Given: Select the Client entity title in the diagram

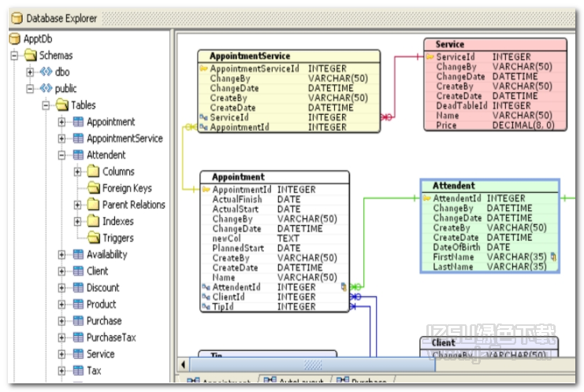Looking at the screenshot, I should 443,342.
